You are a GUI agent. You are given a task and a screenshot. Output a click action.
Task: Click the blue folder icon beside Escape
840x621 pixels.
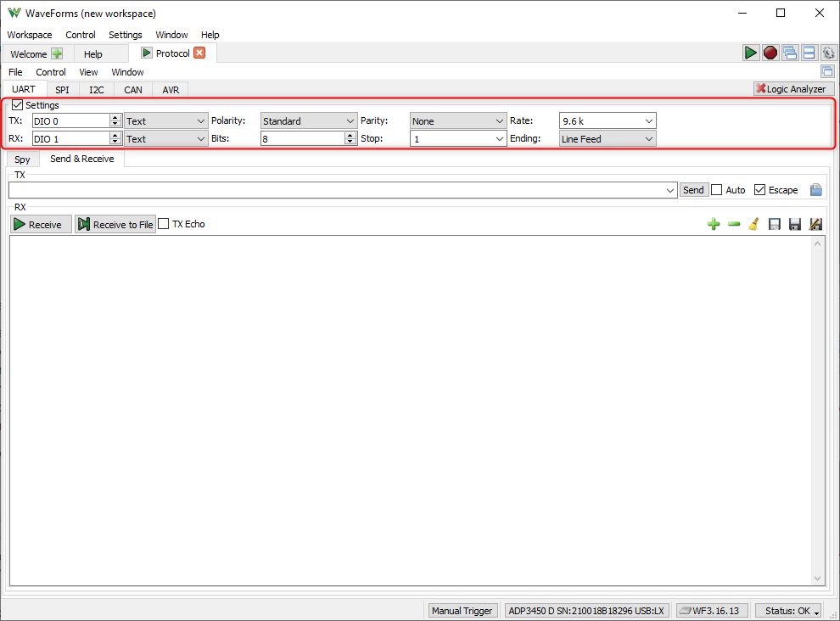(x=816, y=190)
